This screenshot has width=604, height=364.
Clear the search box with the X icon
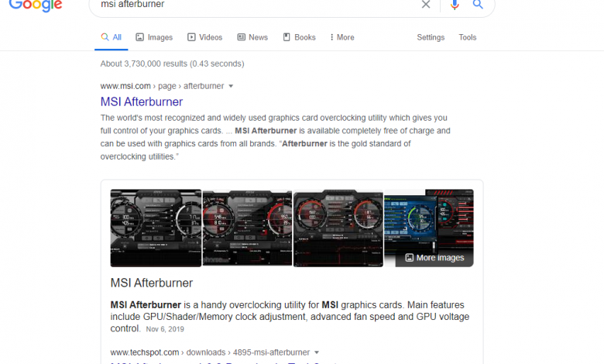click(x=426, y=5)
